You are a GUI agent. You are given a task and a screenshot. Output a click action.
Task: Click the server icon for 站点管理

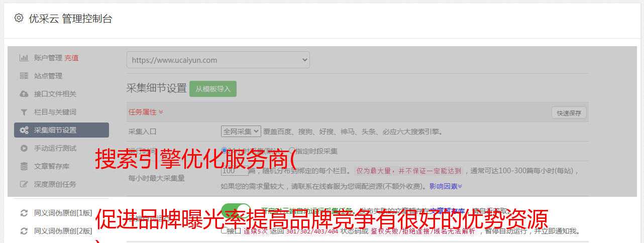pyautogui.click(x=24, y=76)
